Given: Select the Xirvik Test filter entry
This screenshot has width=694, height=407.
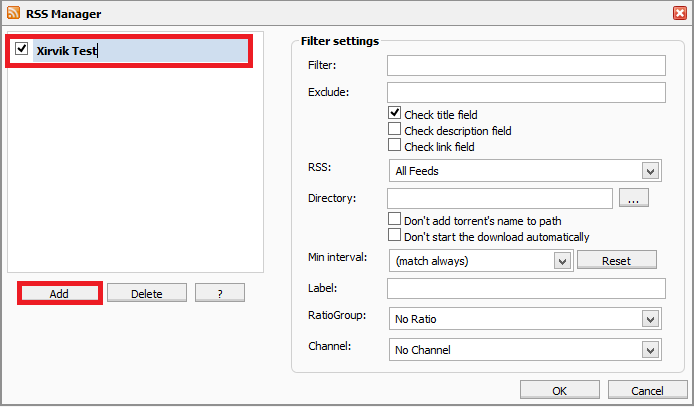Looking at the screenshot, I should 68,51.
